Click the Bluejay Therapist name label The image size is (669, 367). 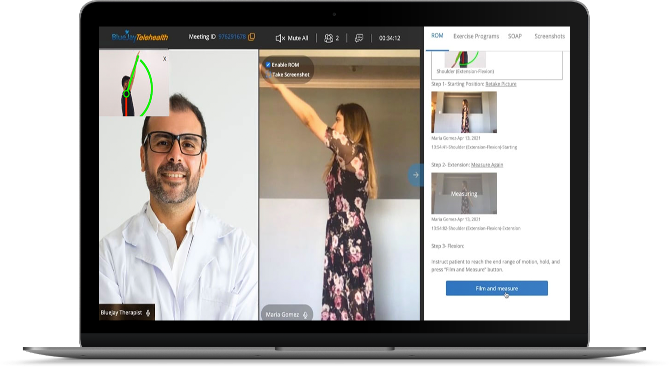(x=121, y=313)
